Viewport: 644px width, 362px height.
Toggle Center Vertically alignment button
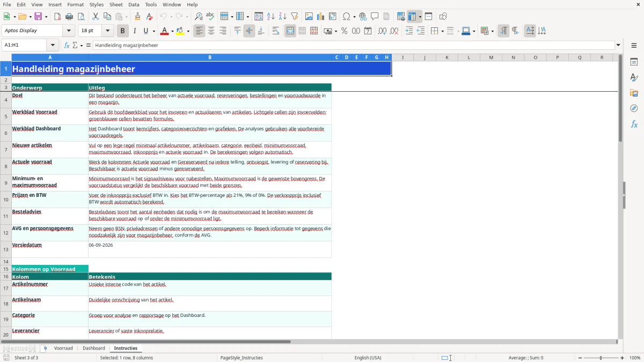(x=249, y=31)
